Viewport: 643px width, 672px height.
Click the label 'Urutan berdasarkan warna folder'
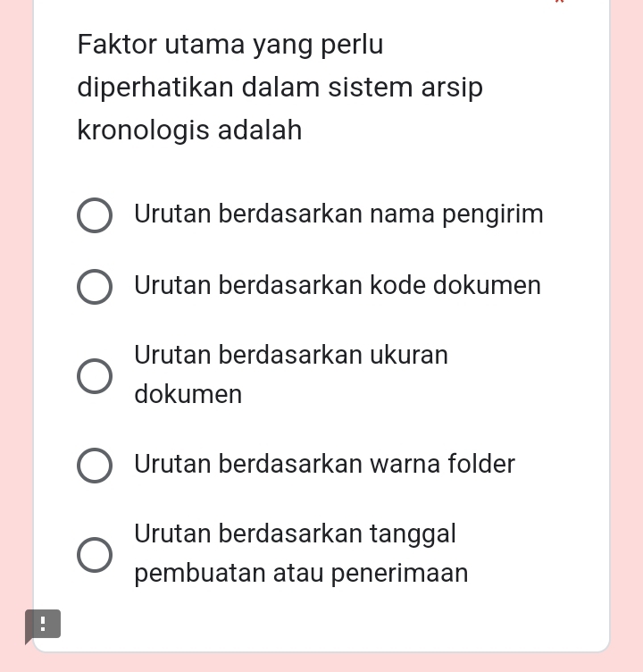(x=324, y=465)
